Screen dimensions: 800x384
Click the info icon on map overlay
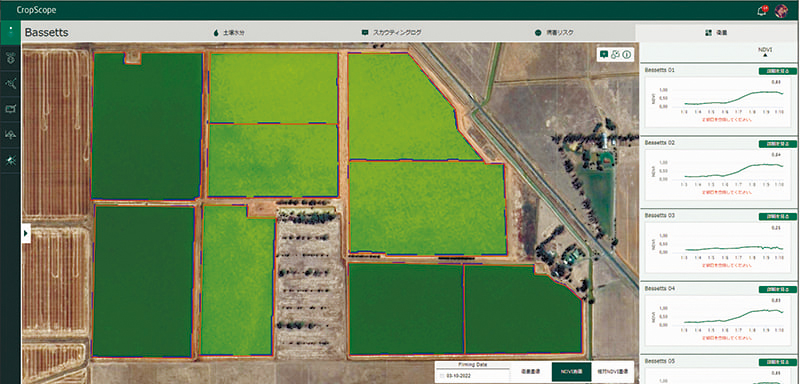[627, 55]
